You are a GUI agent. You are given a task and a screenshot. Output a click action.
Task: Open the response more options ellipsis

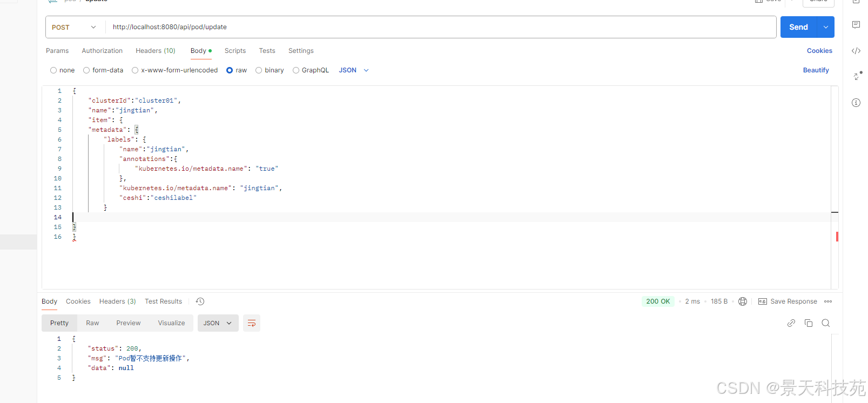pyautogui.click(x=828, y=301)
